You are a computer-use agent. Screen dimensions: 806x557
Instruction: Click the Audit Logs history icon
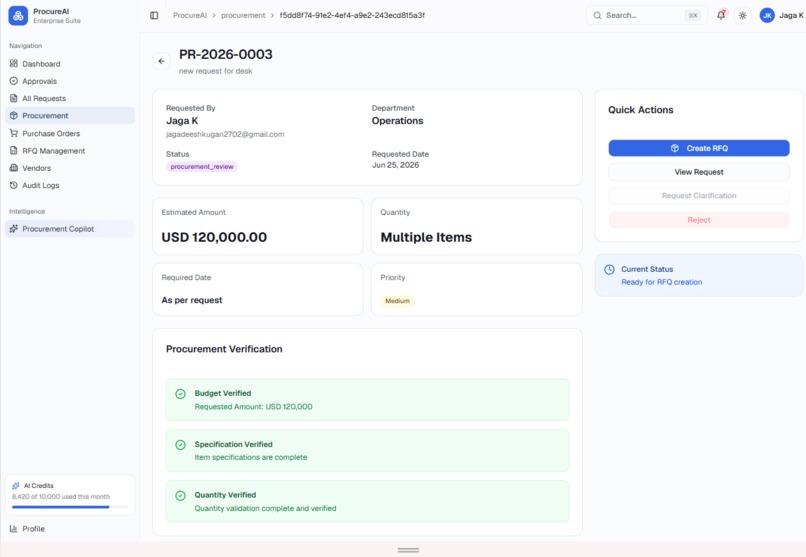pos(14,185)
